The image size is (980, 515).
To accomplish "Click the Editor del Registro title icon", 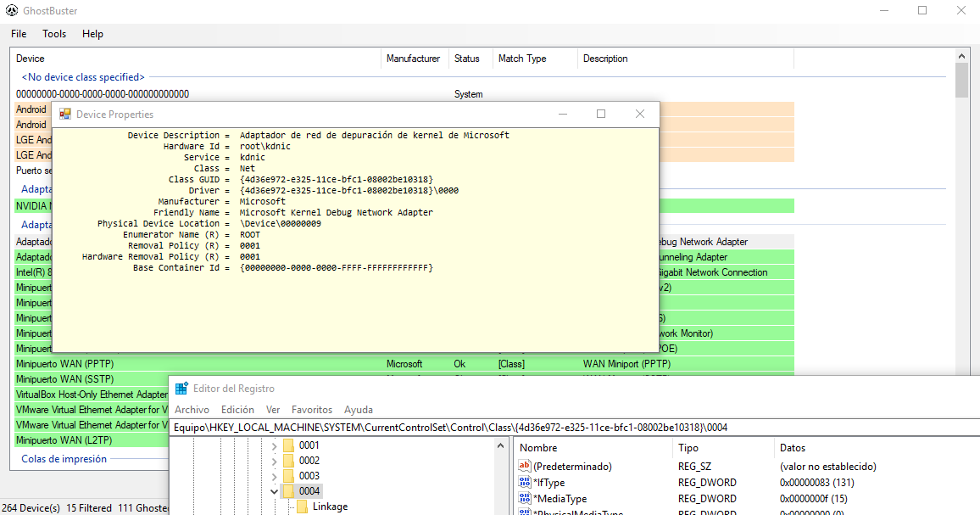I will coord(181,389).
